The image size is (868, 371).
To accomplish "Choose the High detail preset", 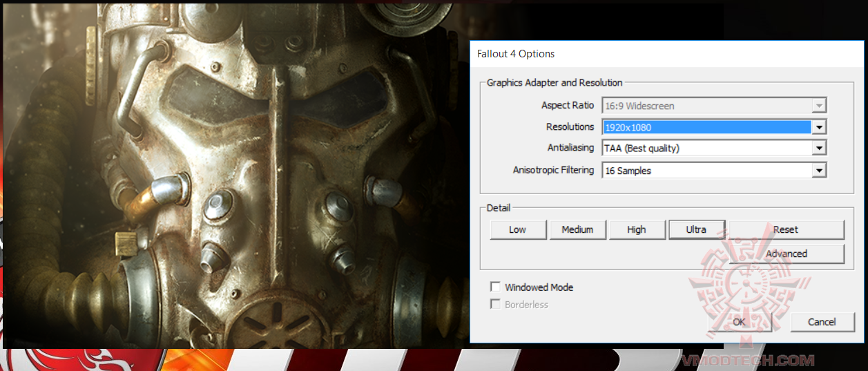I will [637, 229].
